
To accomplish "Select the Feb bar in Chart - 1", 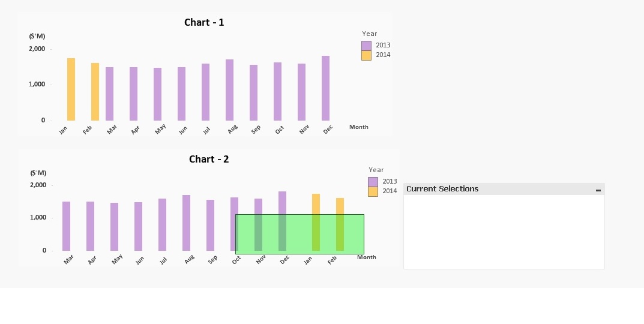I will click(95, 92).
